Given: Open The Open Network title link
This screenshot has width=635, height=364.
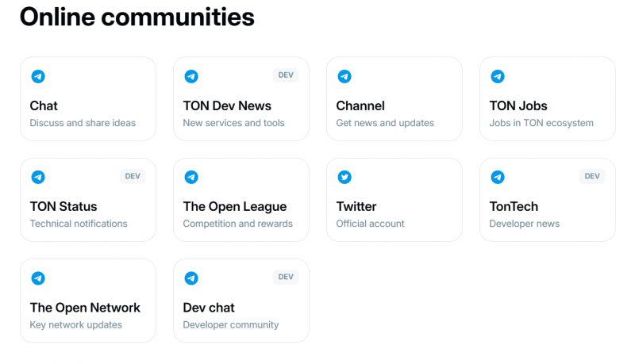Looking at the screenshot, I should [85, 308].
